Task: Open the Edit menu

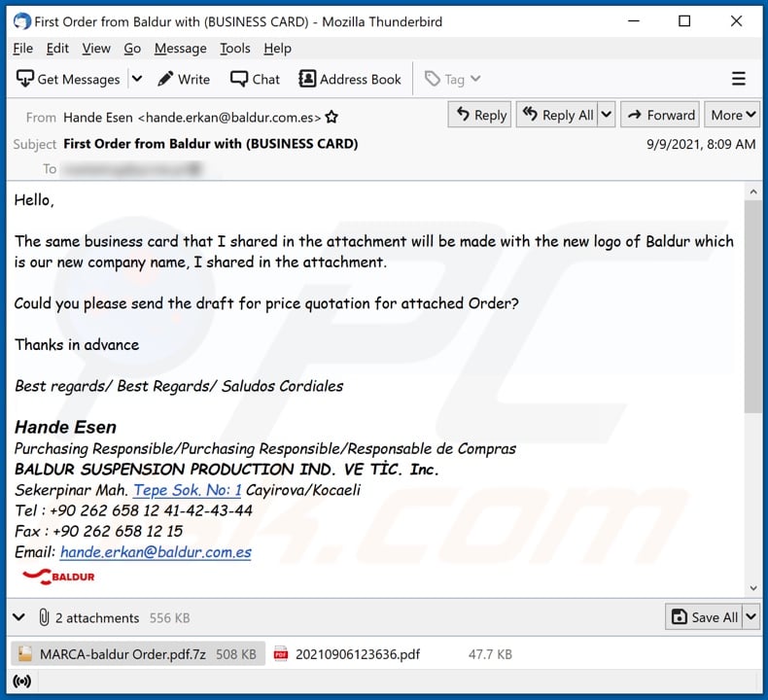Action: pyautogui.click(x=57, y=49)
